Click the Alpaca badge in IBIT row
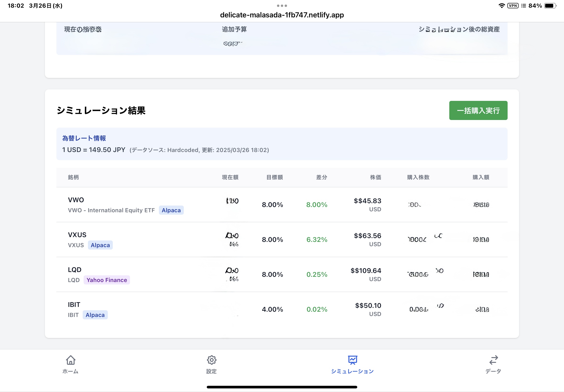Image resolution: width=564 pixels, height=392 pixels. coord(95,315)
